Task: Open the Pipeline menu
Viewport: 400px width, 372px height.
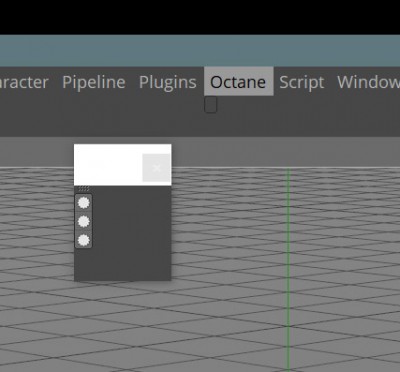Action: click(x=94, y=82)
